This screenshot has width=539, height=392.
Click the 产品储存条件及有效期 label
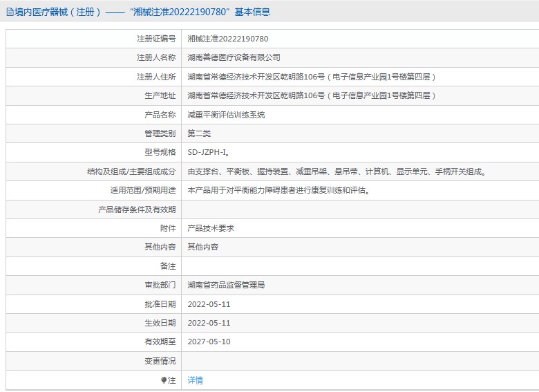137,209
